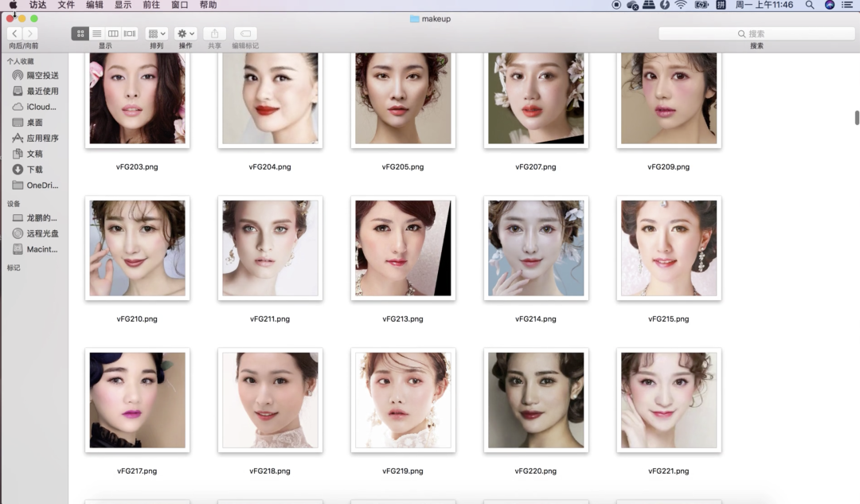Open the gear action menu

(186, 33)
